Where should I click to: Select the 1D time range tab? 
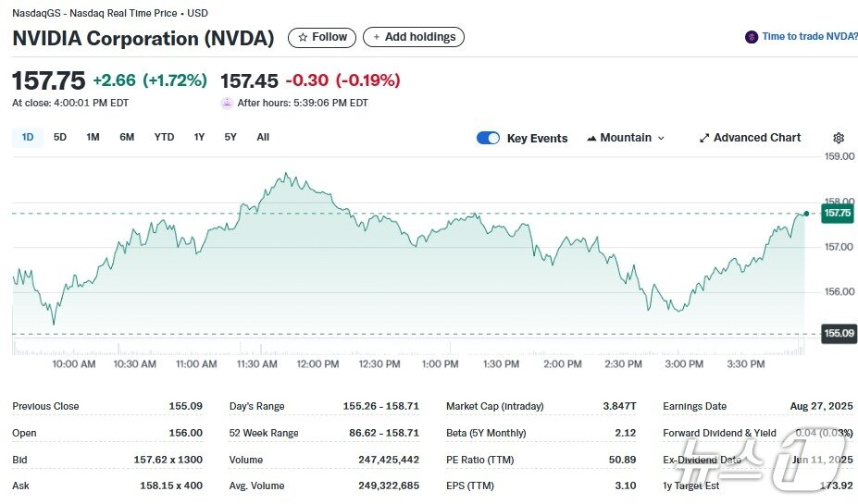point(28,137)
